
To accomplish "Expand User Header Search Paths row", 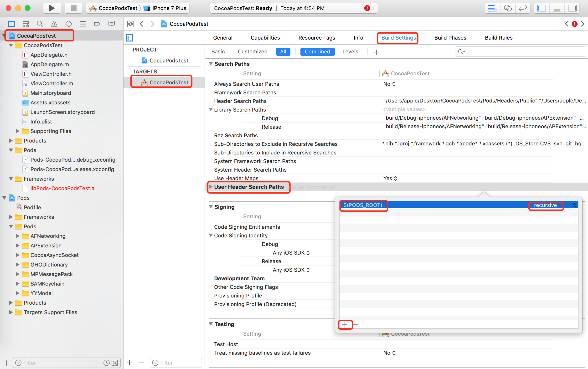I will click(x=211, y=187).
